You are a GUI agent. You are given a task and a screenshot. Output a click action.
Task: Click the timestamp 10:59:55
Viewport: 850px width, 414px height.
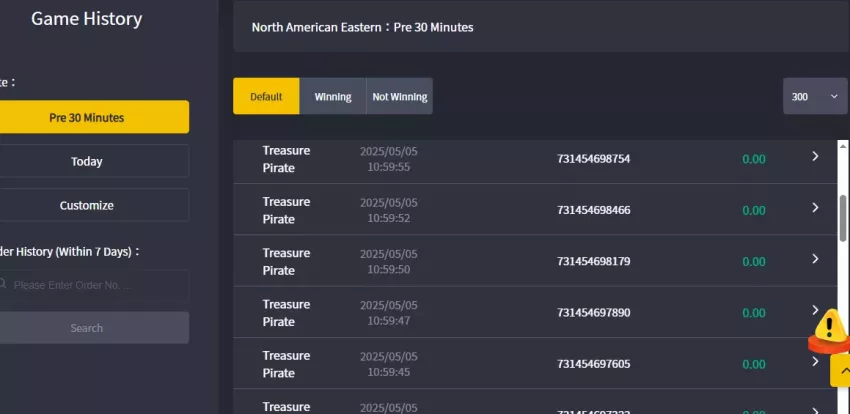pos(389,167)
